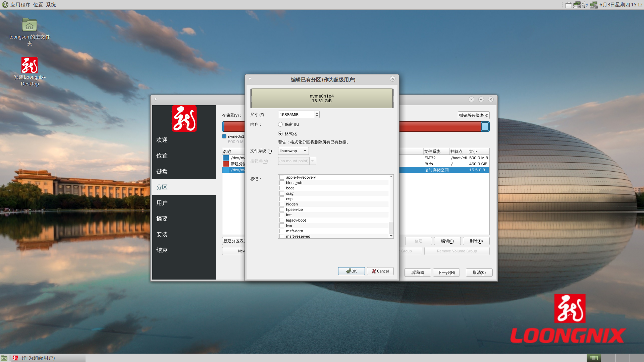Click the network connections tray icon
The width and height of the screenshot is (644, 362).
point(577,5)
